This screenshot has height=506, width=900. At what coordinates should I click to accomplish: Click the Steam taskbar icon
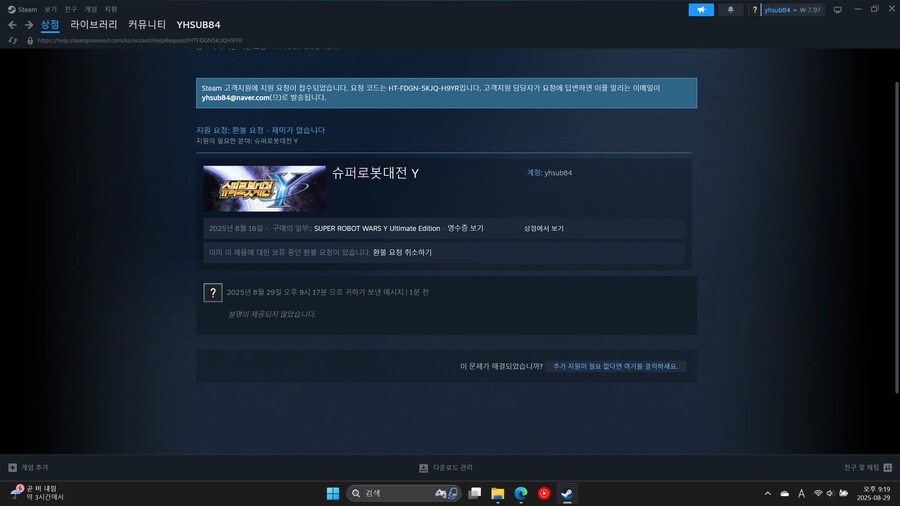567,493
